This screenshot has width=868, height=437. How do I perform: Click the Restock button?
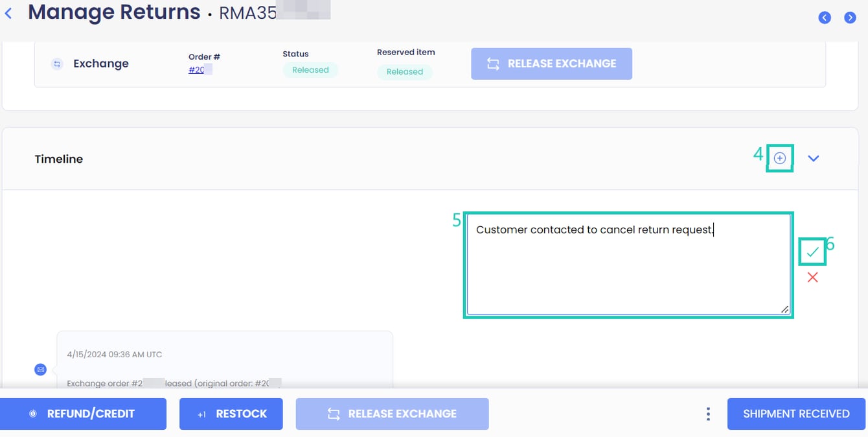pos(231,414)
